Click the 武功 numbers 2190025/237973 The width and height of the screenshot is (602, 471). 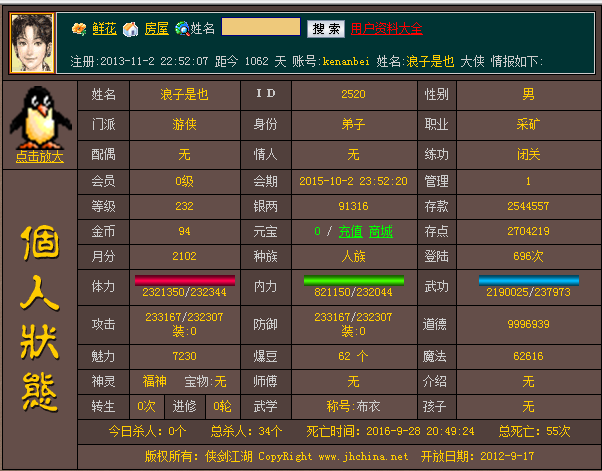(528, 293)
